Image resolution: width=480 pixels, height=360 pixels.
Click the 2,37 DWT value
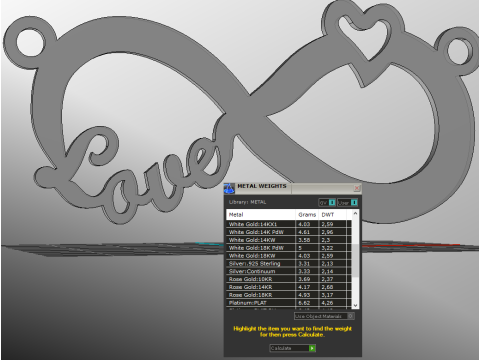tap(327, 279)
